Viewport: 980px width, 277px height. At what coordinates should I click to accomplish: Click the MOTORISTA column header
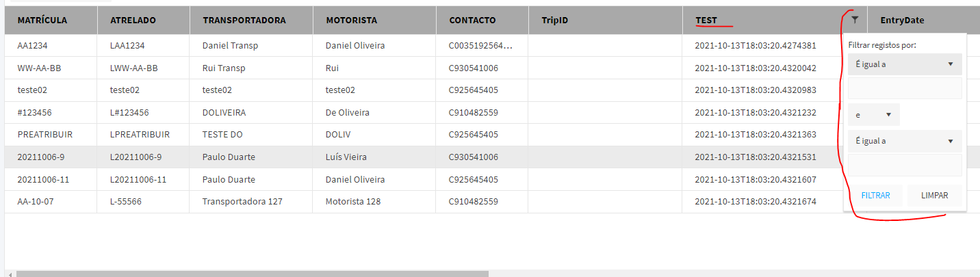pyautogui.click(x=352, y=21)
